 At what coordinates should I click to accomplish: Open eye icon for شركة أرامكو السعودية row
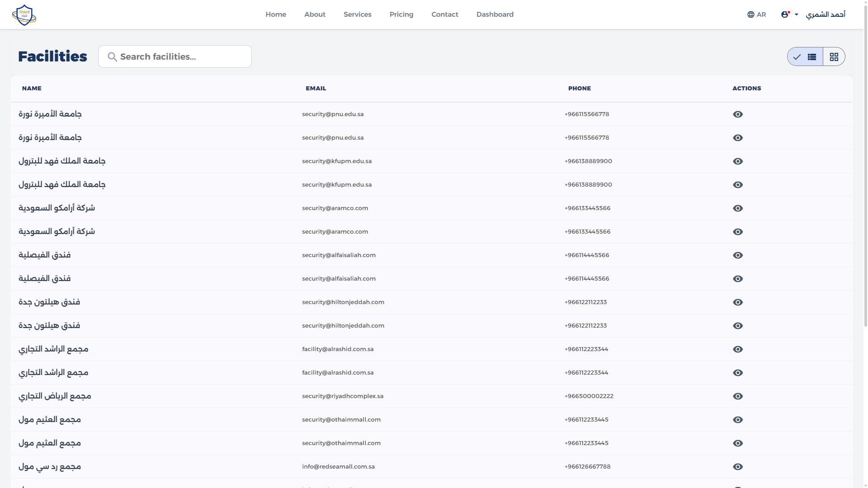(738, 208)
